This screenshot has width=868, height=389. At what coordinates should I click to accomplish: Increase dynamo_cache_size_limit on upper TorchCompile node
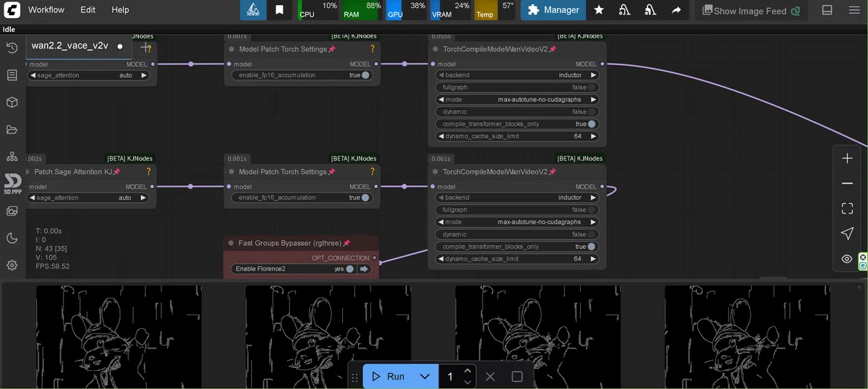594,136
